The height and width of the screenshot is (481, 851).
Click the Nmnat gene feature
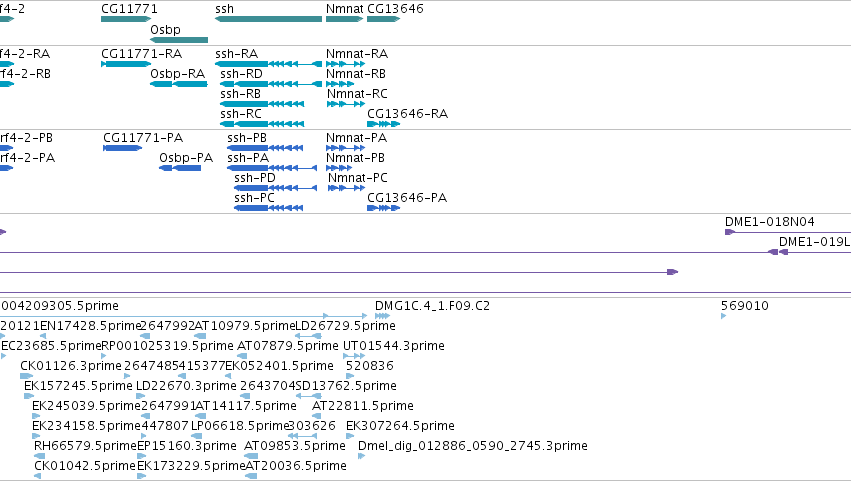(x=345, y=19)
